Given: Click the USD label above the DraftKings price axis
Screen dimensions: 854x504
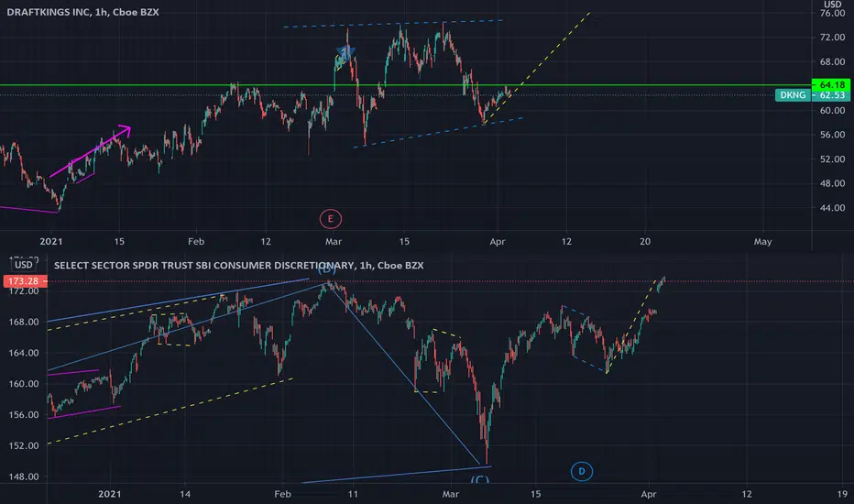Looking at the screenshot, I should (x=832, y=4).
